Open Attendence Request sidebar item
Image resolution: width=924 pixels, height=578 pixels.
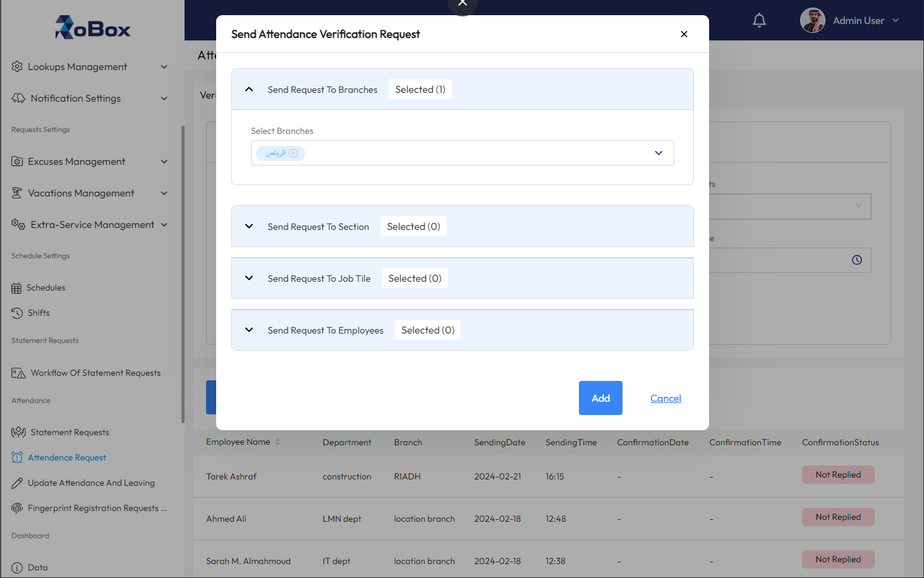click(x=67, y=457)
